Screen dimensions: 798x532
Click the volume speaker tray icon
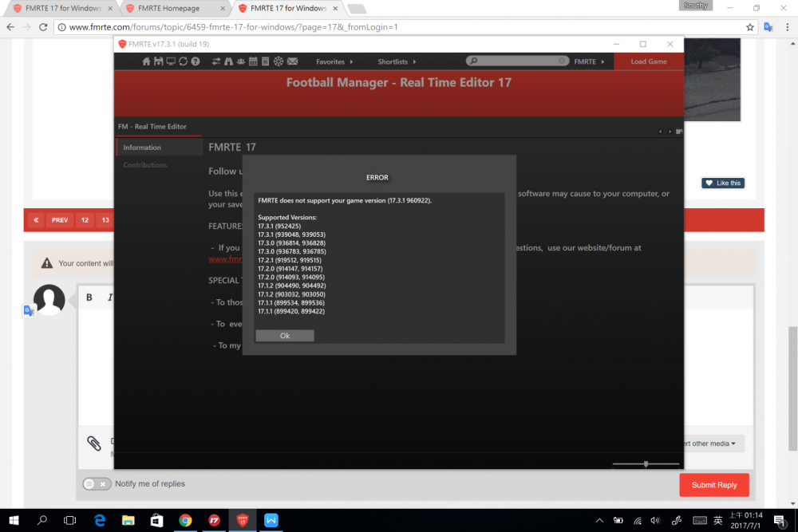[x=655, y=520]
